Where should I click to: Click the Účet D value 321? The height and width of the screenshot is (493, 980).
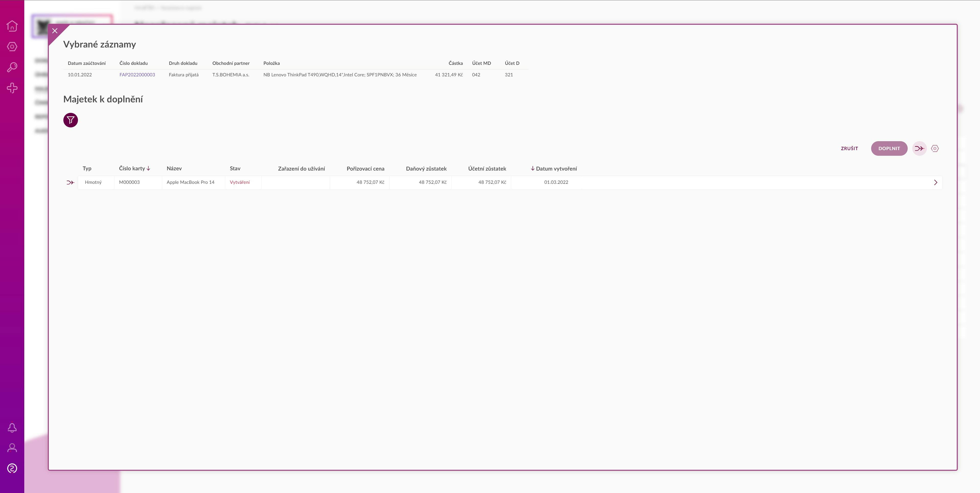pos(509,75)
